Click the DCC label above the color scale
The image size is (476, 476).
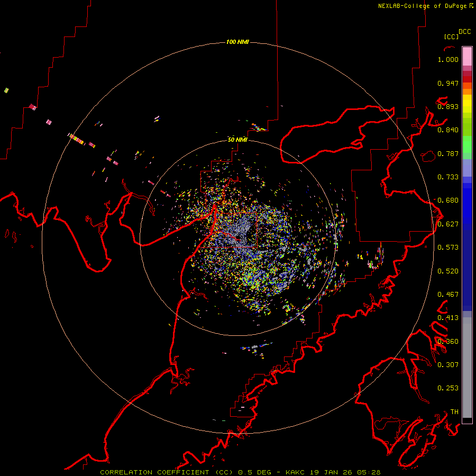(x=464, y=32)
